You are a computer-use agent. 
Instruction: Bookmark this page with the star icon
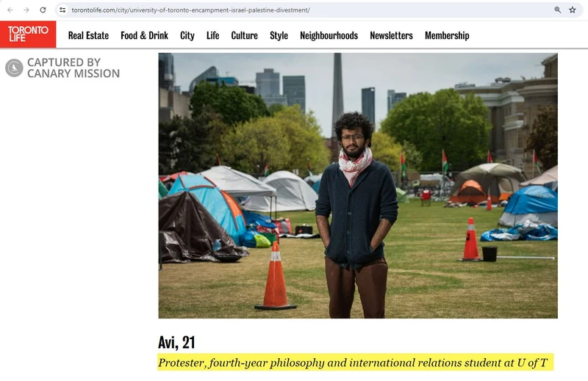573,10
